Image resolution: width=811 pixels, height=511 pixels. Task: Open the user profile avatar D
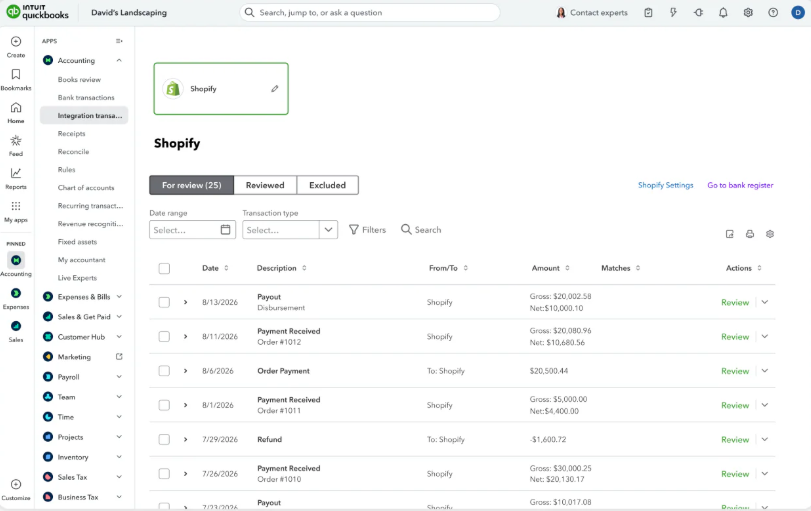pyautogui.click(x=798, y=12)
